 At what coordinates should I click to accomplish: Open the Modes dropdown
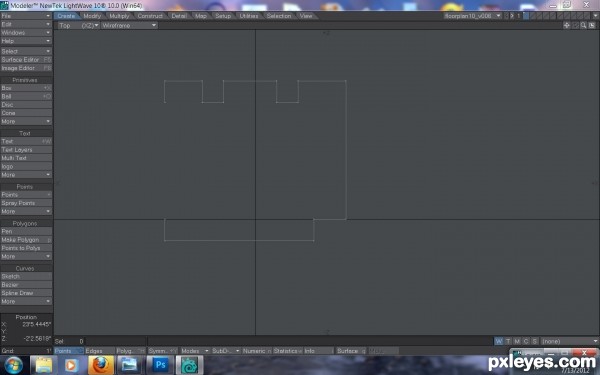[194, 351]
